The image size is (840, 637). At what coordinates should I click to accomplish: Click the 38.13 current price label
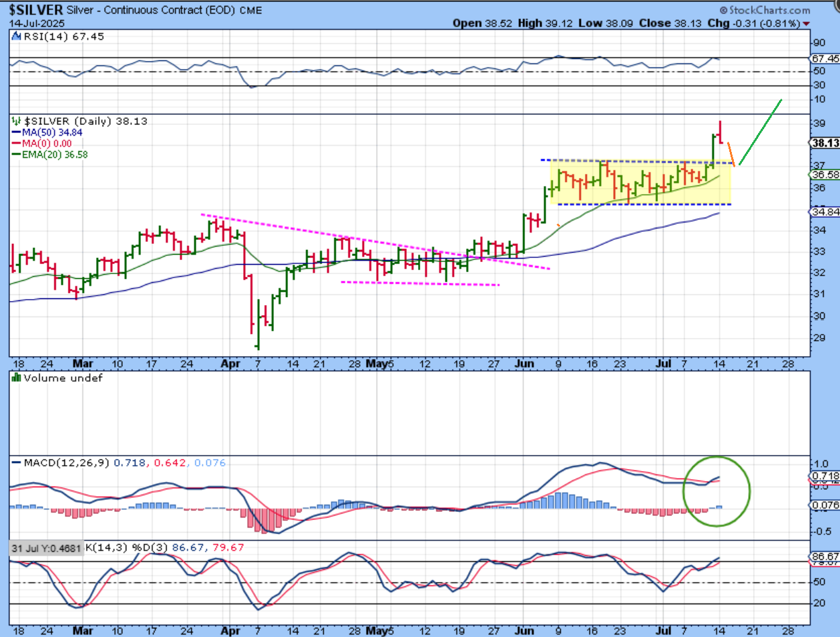(x=823, y=143)
